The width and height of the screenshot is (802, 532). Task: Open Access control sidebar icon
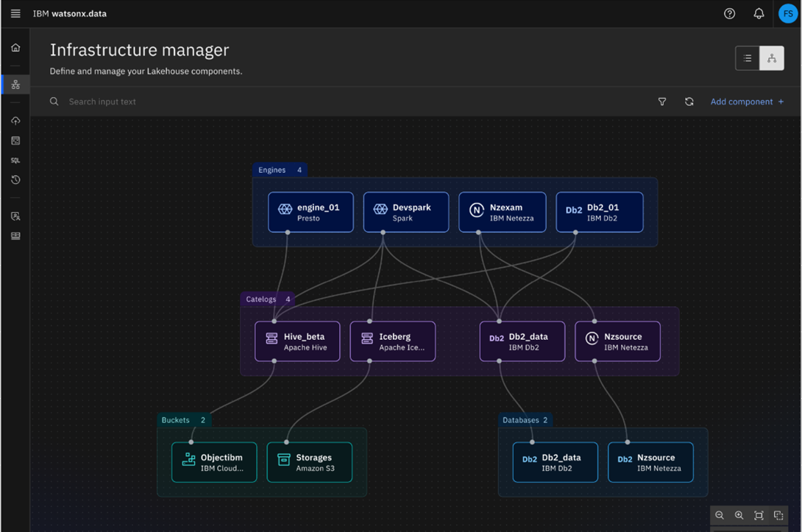tap(15, 216)
